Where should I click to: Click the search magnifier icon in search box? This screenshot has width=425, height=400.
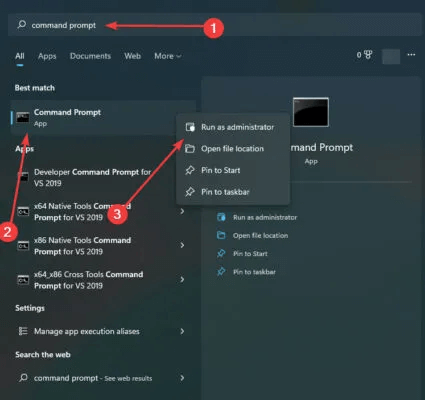tap(22, 25)
